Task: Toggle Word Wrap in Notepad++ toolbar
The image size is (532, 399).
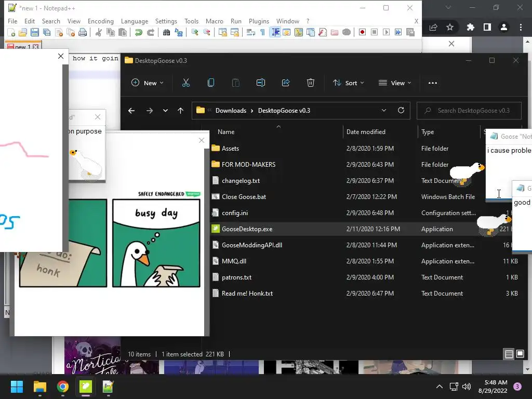Action: [x=251, y=32]
